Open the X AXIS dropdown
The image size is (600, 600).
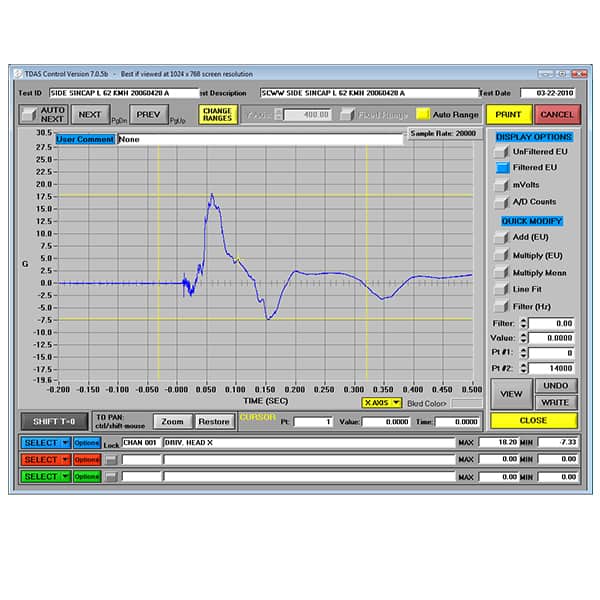[x=382, y=403]
